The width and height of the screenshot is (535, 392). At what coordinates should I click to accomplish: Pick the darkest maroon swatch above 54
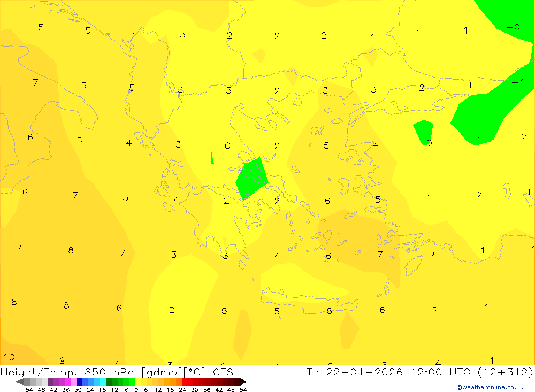coord(237,382)
